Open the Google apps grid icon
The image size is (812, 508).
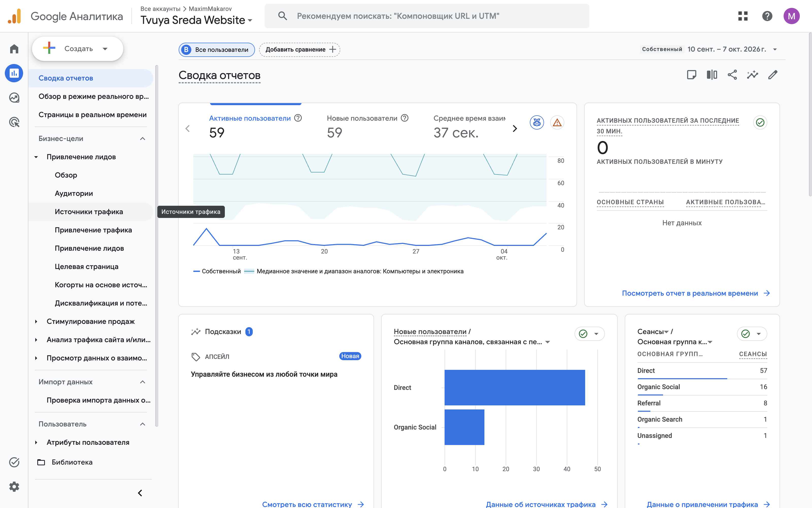click(743, 16)
